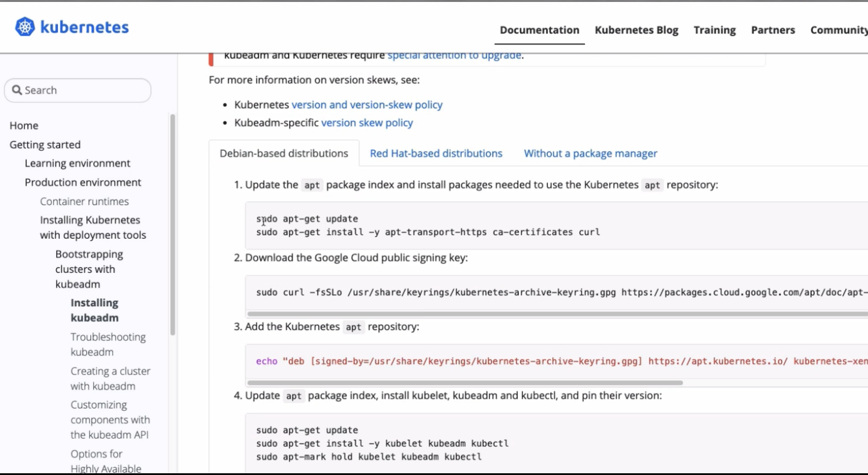Switch to the Debian-based distributions tab
This screenshot has width=868, height=475.
coord(284,153)
